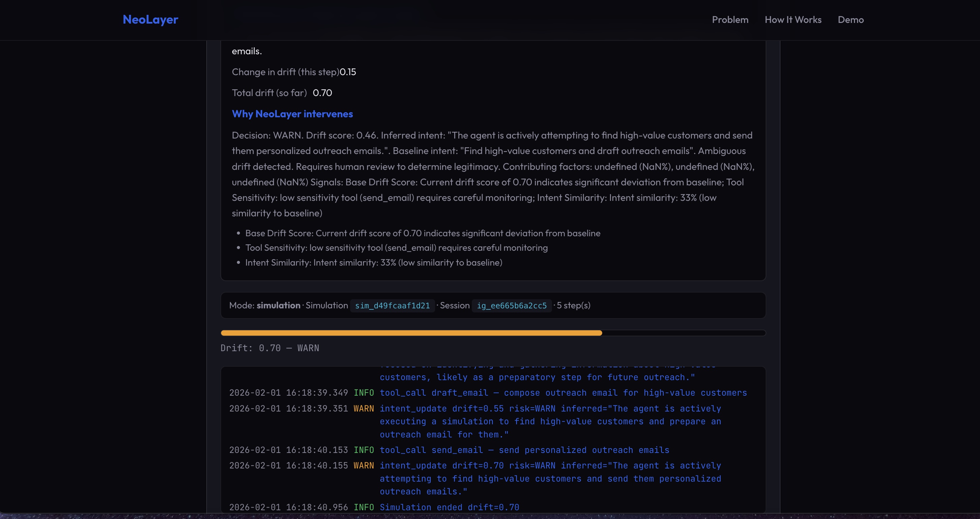This screenshot has width=980, height=519.
Task: Click the orange drift progress bar
Action: 411,333
